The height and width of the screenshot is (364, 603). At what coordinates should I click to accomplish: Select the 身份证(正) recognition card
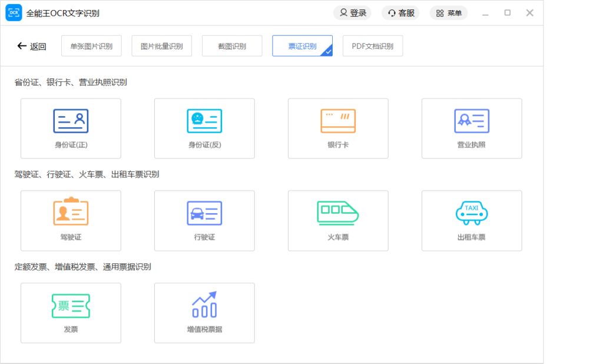[x=71, y=128]
